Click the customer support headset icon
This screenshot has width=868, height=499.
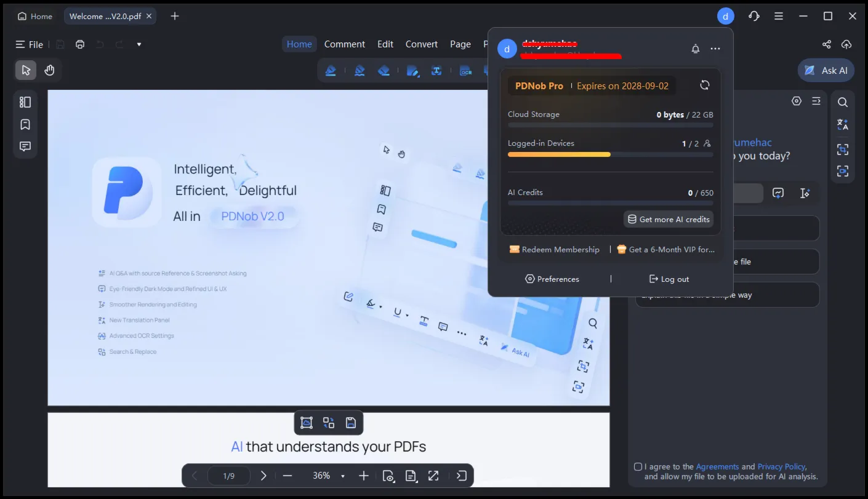(x=754, y=16)
